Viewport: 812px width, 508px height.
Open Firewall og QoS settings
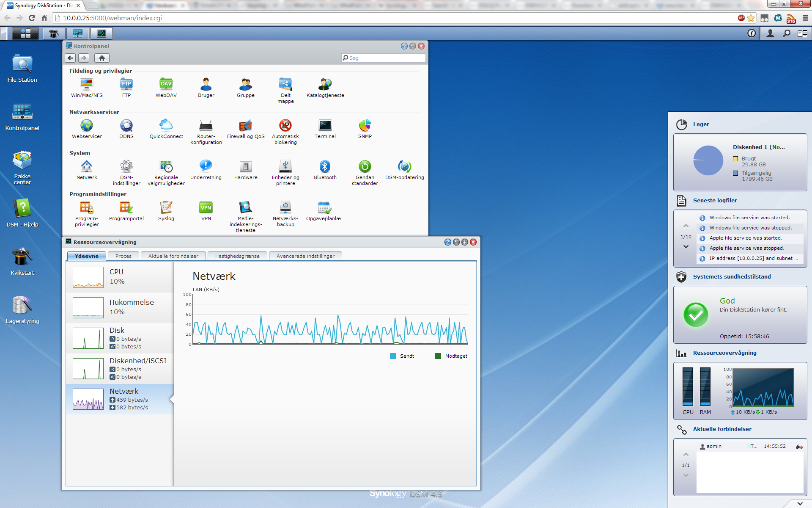coord(246,129)
